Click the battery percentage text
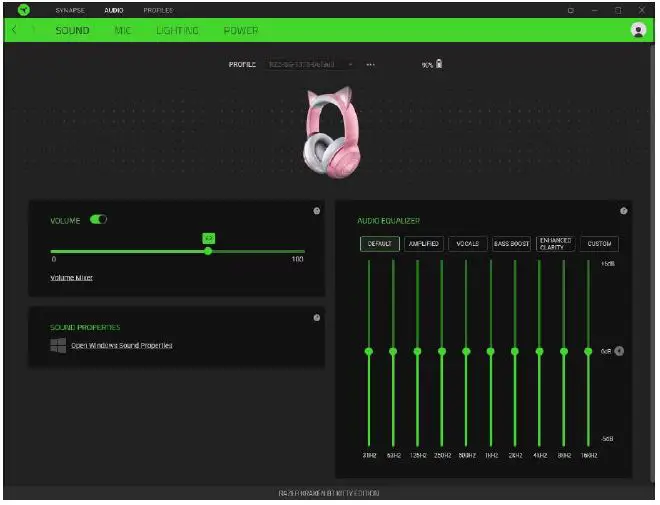660x505 pixels. (427, 65)
